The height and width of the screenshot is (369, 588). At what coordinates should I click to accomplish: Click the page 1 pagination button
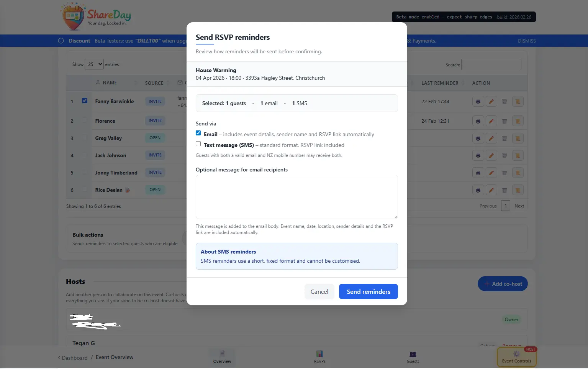[x=506, y=206]
